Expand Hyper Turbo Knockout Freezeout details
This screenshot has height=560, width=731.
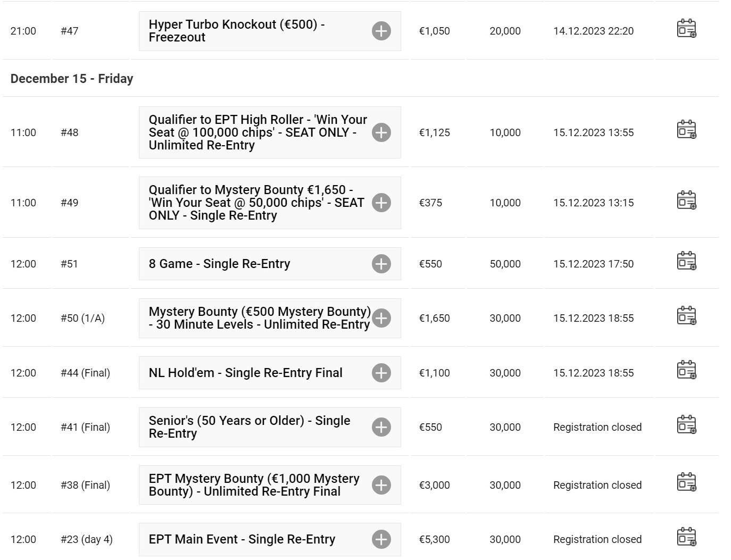click(381, 31)
